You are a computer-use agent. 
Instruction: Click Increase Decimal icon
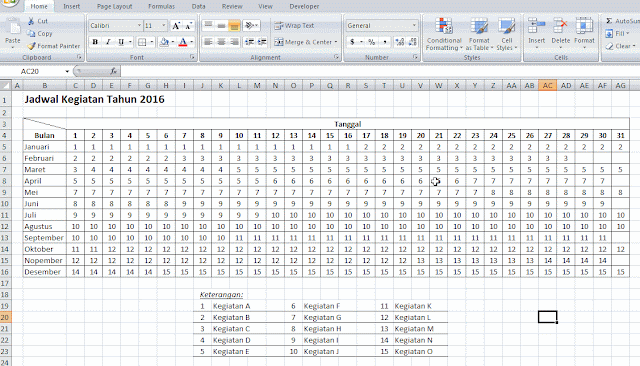pos(400,42)
